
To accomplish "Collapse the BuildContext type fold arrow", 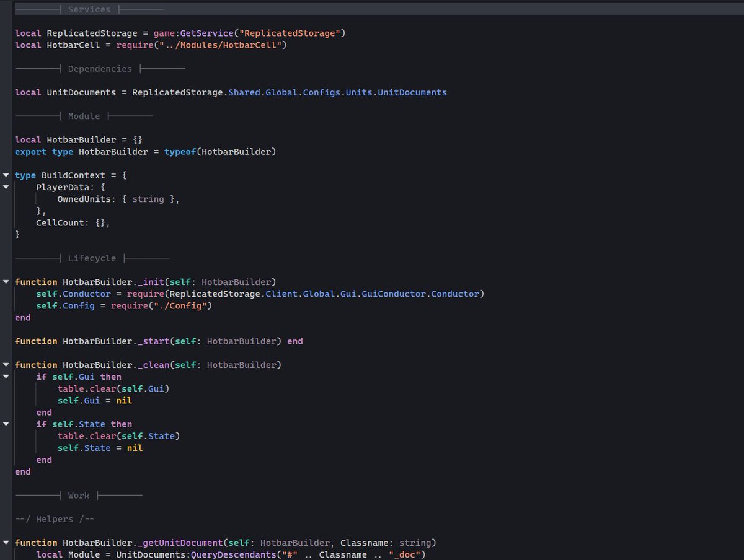I will (6, 175).
